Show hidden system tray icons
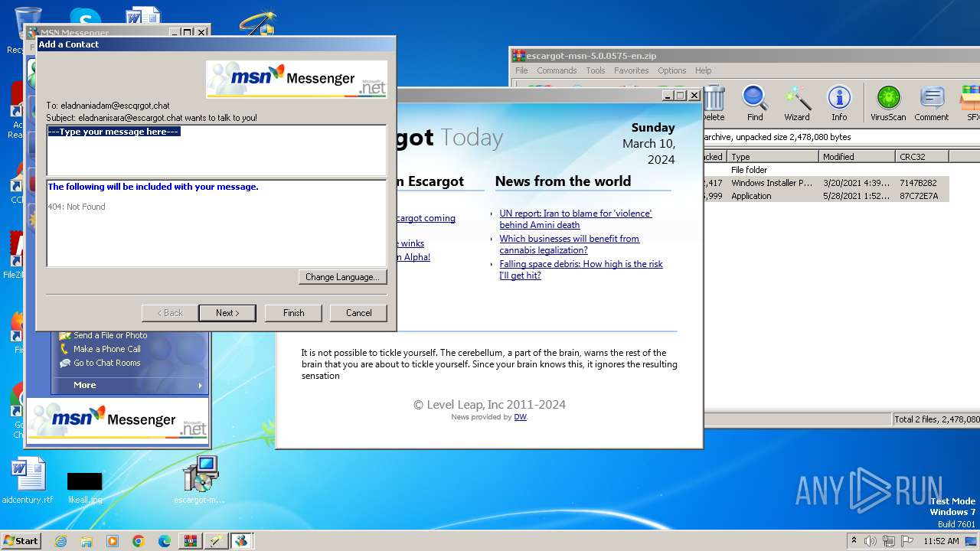The width and height of the screenshot is (980, 551). coord(854,540)
